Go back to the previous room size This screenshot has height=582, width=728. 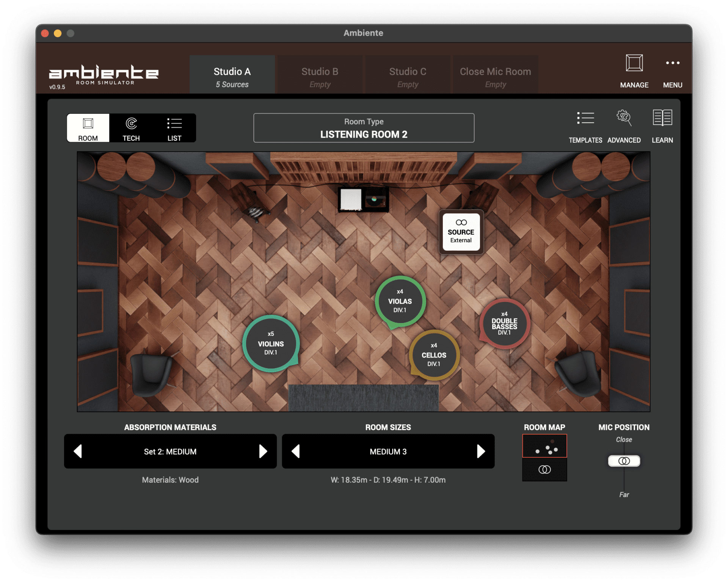coord(295,451)
